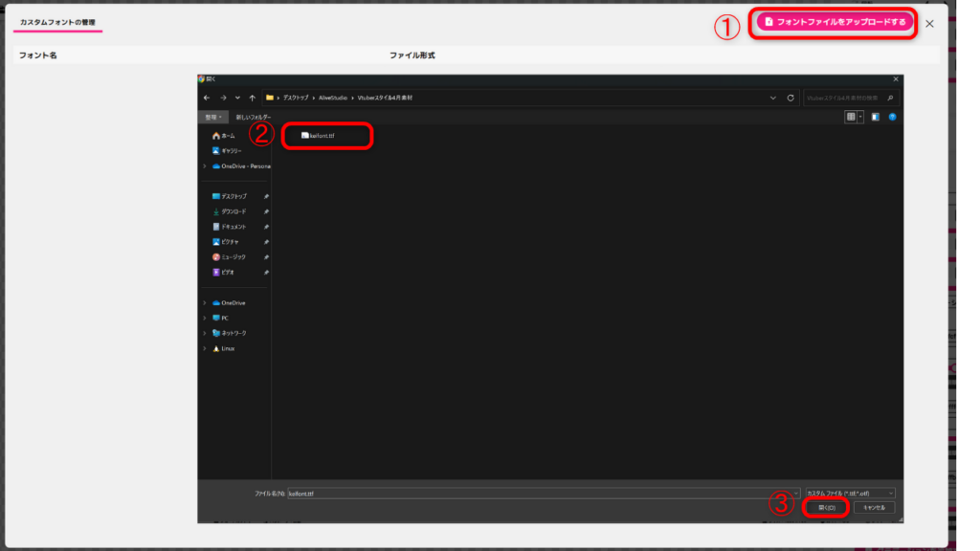
Task: Close the file open dialog
Action: pyautogui.click(x=896, y=79)
